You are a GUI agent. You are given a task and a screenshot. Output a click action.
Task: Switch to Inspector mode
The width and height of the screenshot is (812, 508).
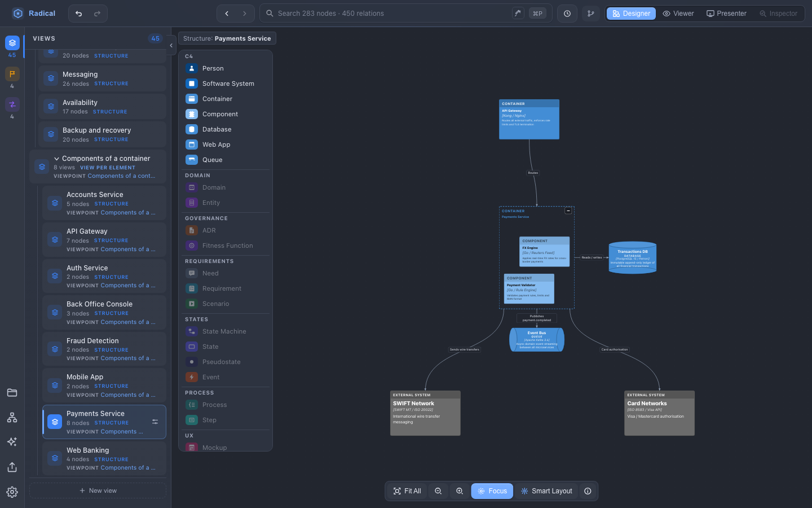(x=778, y=14)
